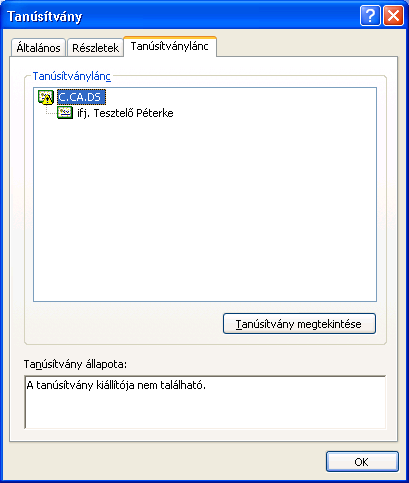
Task: Confirm the dialog with OK
Action: (362, 462)
